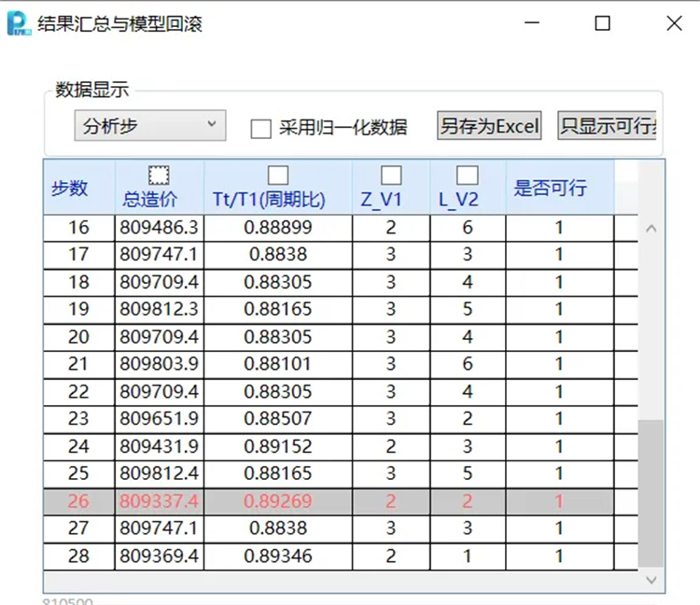Click 总造价 cell 809486.3 in step 16
The width and height of the screenshot is (700, 605).
point(159,227)
